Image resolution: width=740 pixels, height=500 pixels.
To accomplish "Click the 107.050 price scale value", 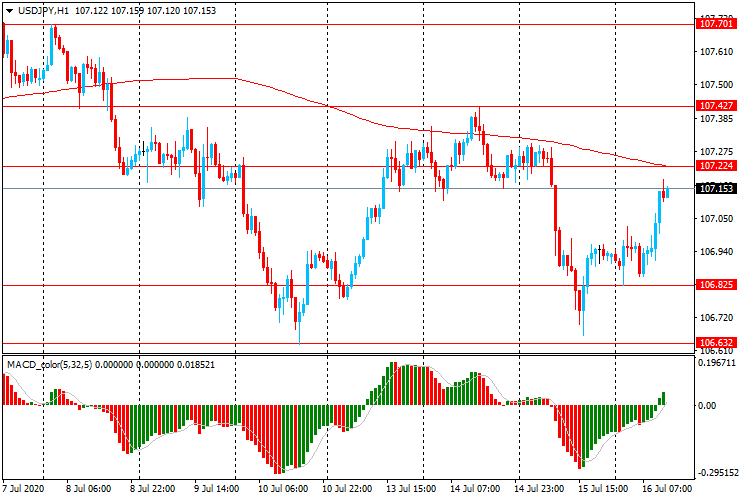I will (716, 219).
